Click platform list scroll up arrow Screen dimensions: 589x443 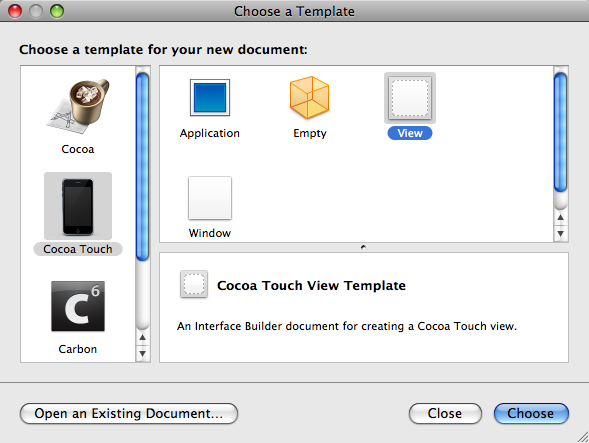(x=142, y=337)
